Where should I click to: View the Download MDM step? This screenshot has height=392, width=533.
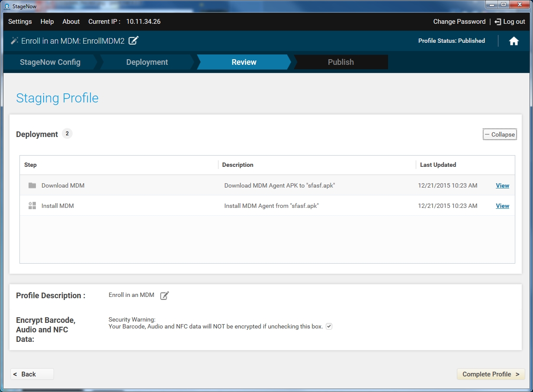point(502,185)
